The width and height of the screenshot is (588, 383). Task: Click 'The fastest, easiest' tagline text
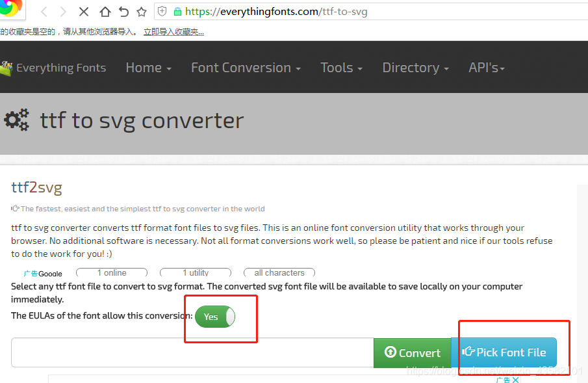click(x=142, y=209)
